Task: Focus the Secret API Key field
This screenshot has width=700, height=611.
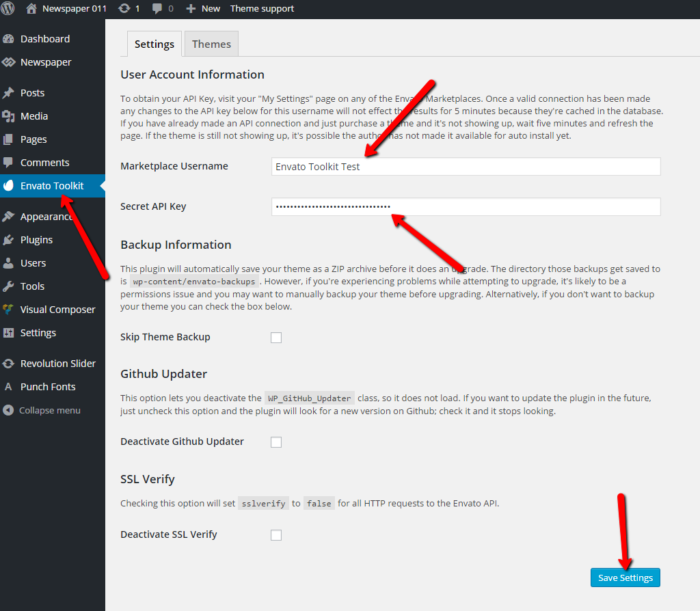Action: pos(466,206)
